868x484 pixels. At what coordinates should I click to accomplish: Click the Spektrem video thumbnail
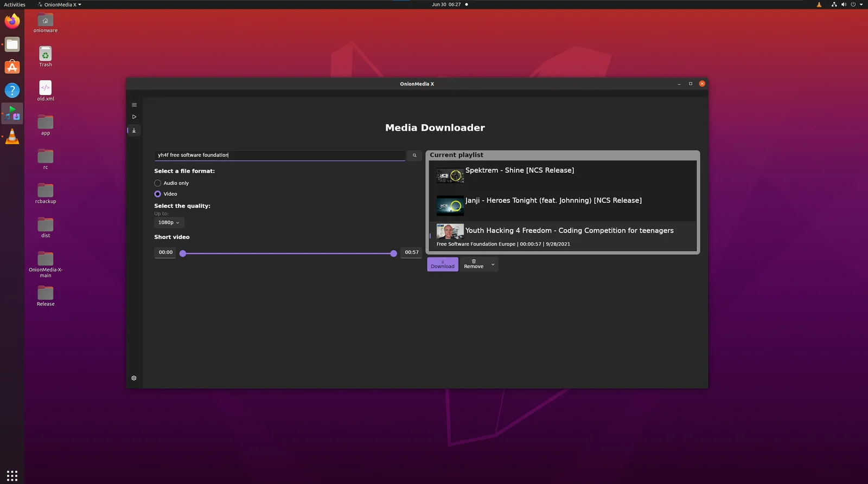click(x=450, y=176)
